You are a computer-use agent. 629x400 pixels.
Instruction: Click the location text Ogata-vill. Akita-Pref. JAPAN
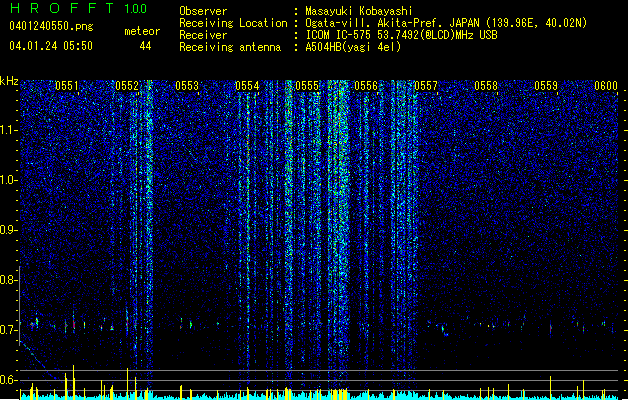pos(392,23)
